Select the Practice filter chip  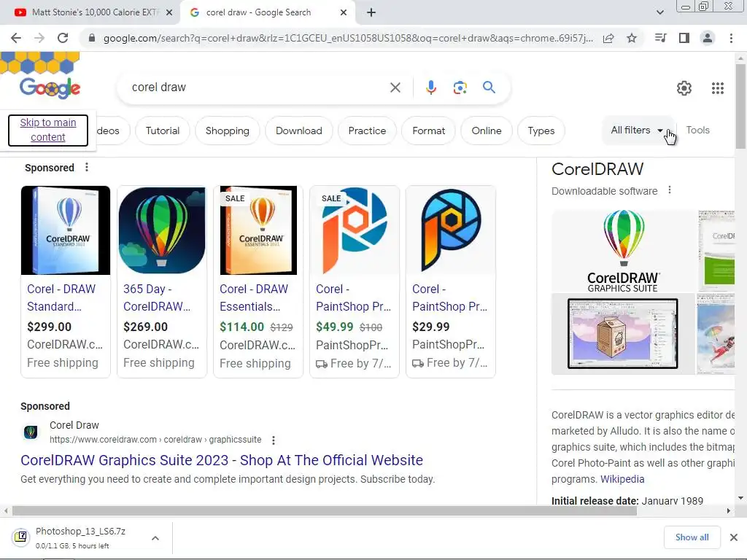[x=367, y=131]
